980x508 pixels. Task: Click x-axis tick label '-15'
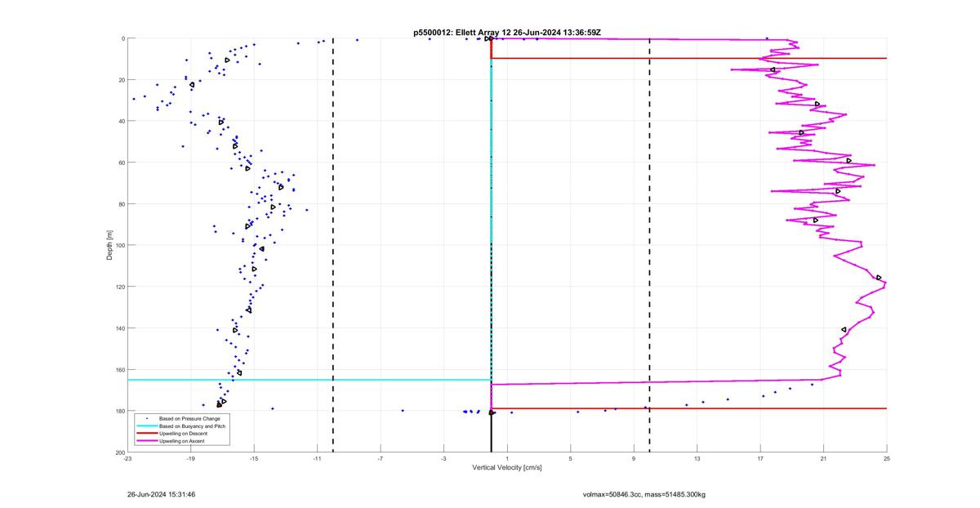(254, 459)
